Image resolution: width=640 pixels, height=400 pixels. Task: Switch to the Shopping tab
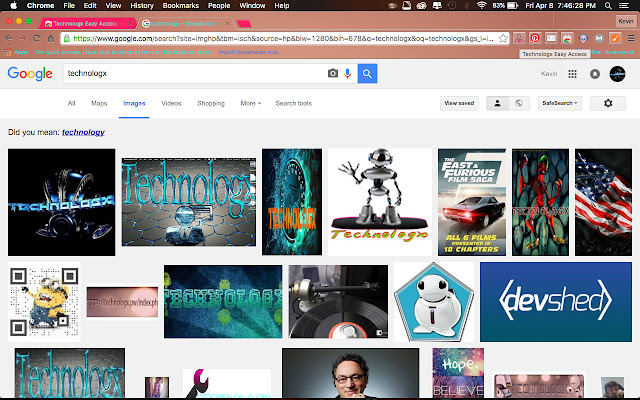211,103
